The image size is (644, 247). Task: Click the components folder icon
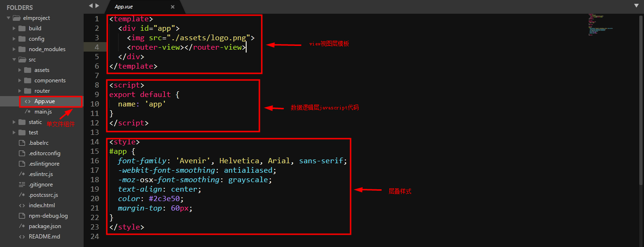point(27,80)
